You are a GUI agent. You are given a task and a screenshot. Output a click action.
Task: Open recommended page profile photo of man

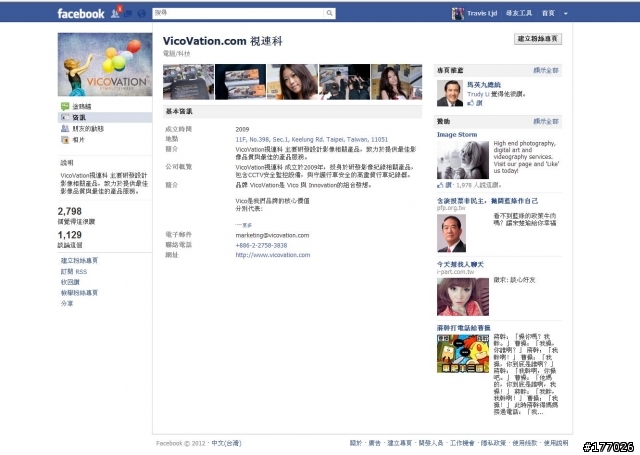(450, 93)
